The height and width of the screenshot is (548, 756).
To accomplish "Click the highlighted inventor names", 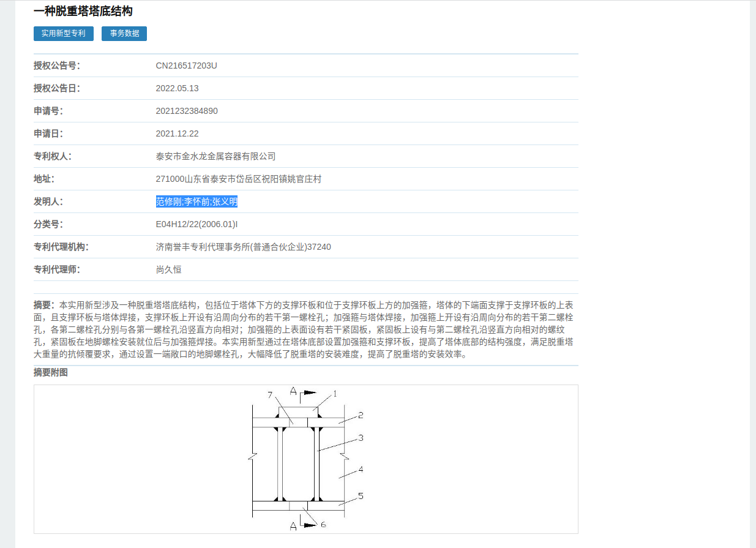I will point(196,201).
